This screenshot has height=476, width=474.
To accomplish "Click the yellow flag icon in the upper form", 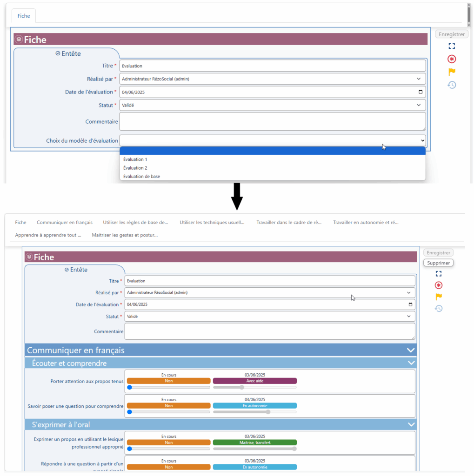I will pos(452,72).
